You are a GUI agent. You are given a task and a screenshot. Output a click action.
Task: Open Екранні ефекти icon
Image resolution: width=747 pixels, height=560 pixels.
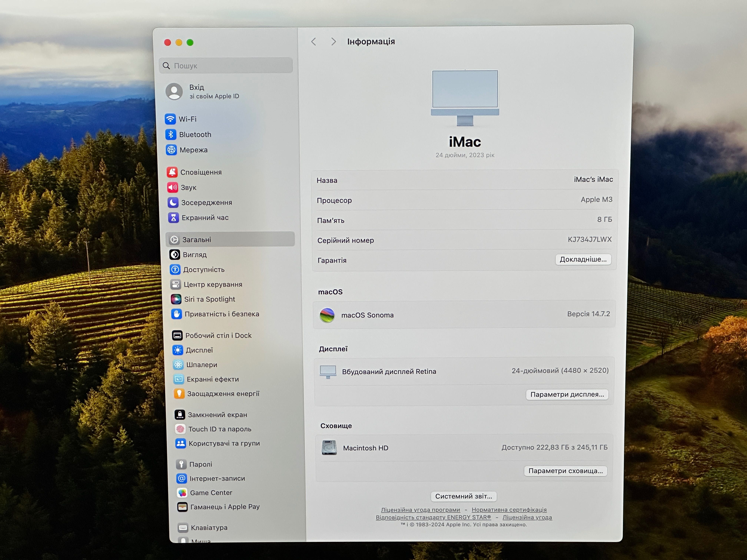(x=179, y=379)
